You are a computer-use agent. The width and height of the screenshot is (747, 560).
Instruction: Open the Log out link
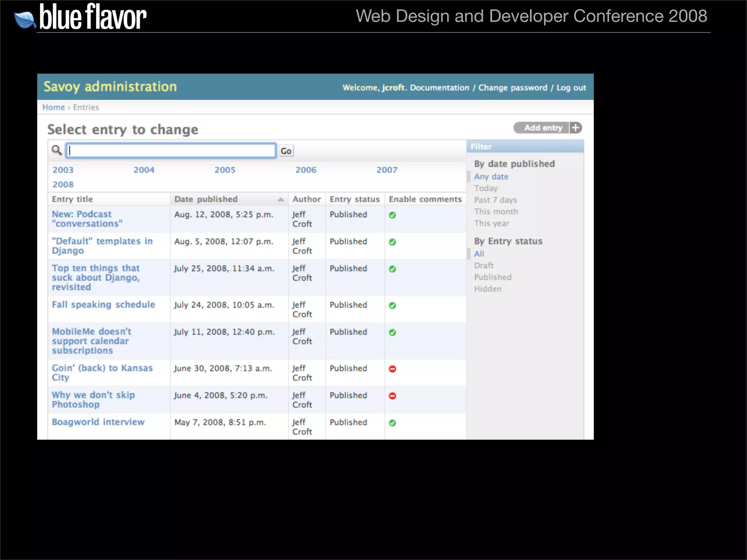point(571,88)
